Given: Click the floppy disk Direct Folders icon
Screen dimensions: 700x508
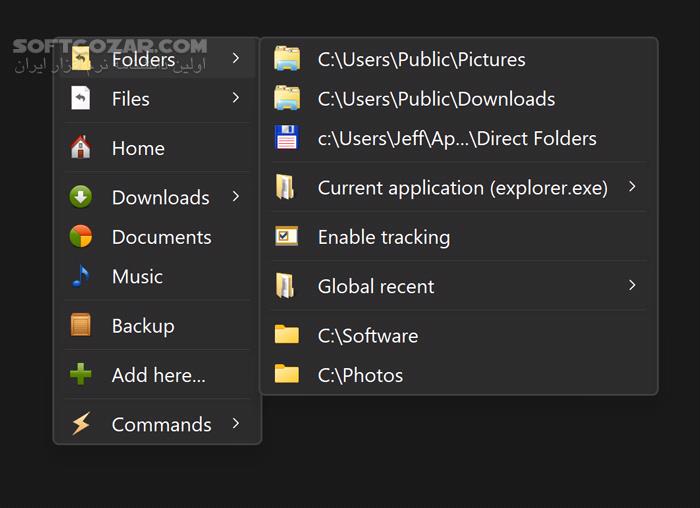Looking at the screenshot, I should point(287,137).
